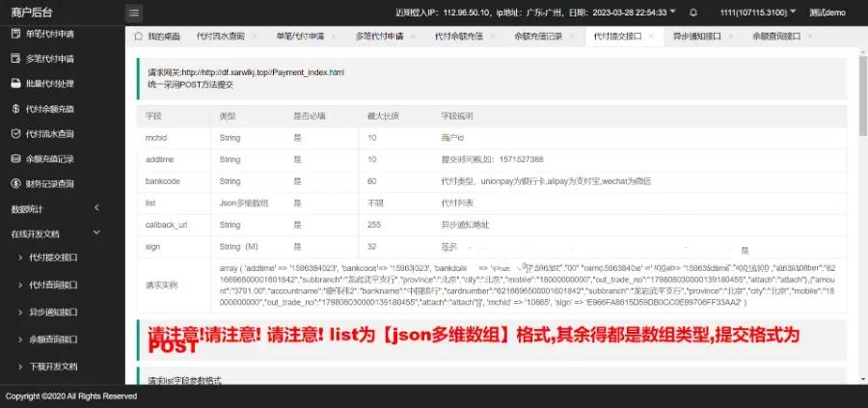Click the Copyright ©2020 footer text
The height and width of the screenshot is (408, 868).
click(x=71, y=396)
